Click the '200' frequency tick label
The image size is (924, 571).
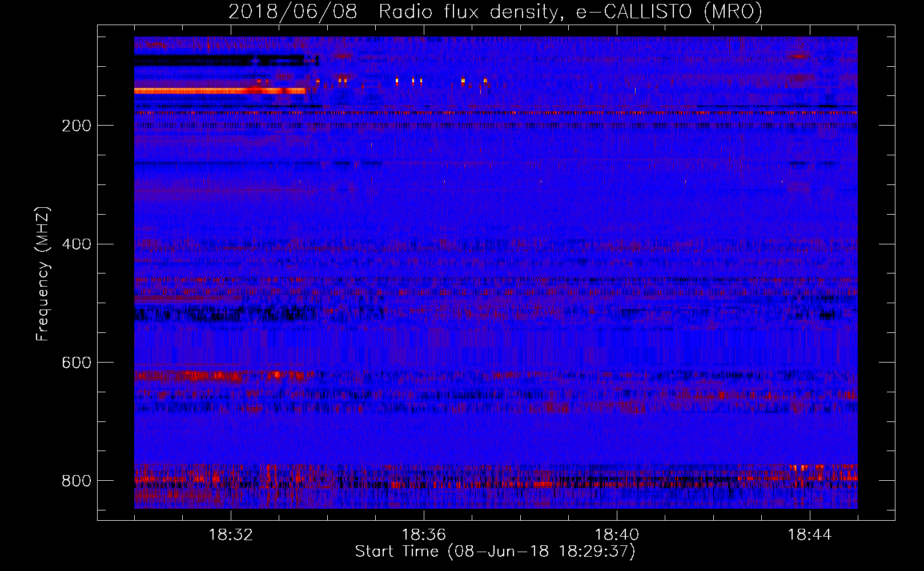tap(77, 126)
